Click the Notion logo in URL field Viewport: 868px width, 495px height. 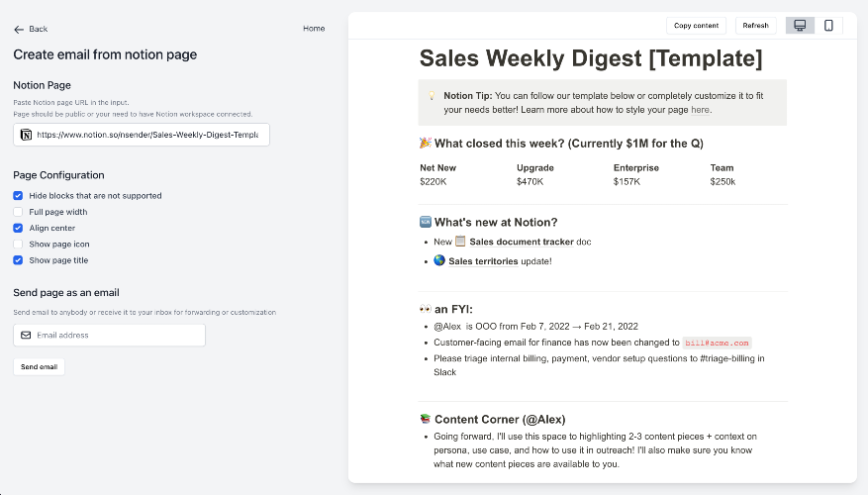click(x=26, y=135)
